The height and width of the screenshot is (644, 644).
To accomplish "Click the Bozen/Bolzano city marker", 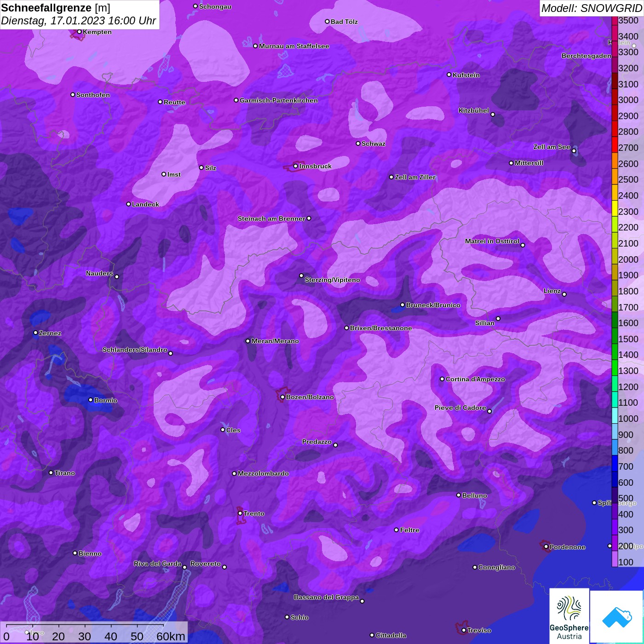I will tap(282, 397).
